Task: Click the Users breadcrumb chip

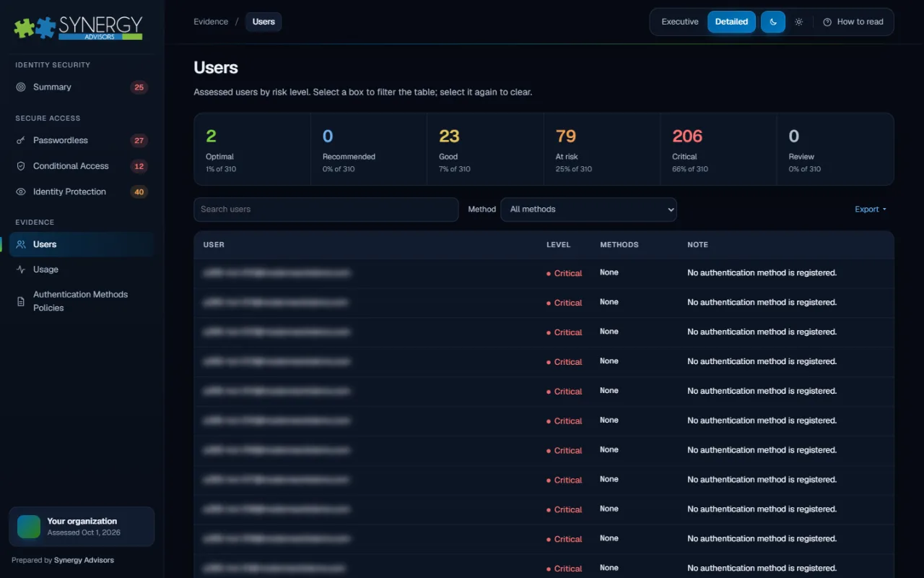Action: (x=263, y=22)
